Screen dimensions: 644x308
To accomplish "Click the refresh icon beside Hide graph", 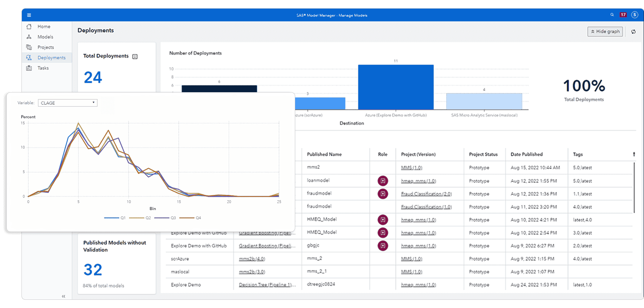I will pos(634,31).
